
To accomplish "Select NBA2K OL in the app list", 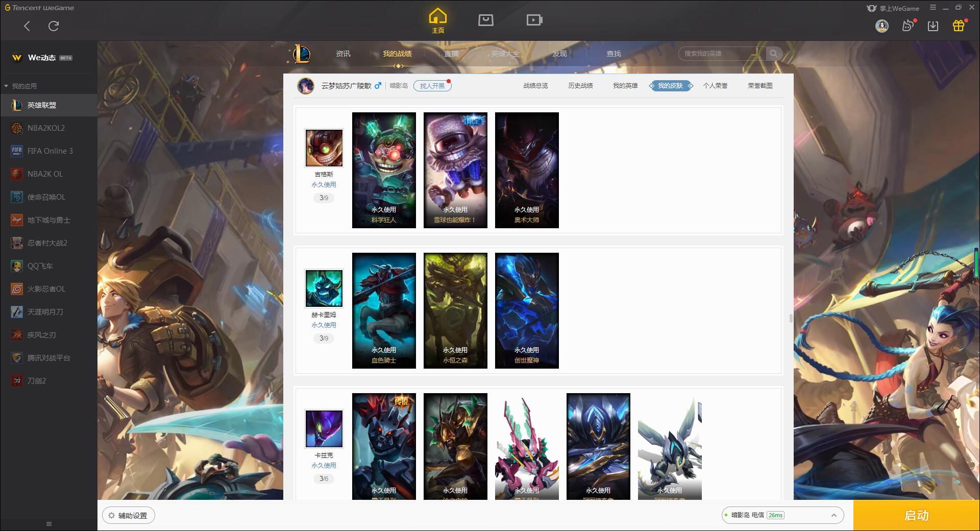I will [x=48, y=174].
